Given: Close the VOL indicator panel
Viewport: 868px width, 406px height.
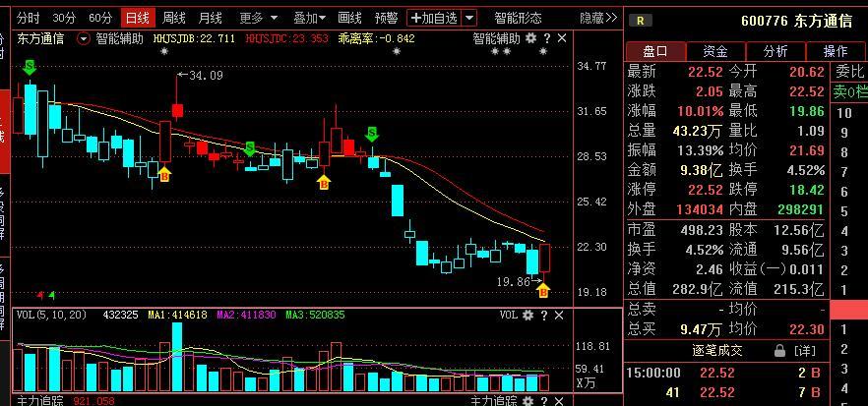Looking at the screenshot, I should click(x=559, y=316).
